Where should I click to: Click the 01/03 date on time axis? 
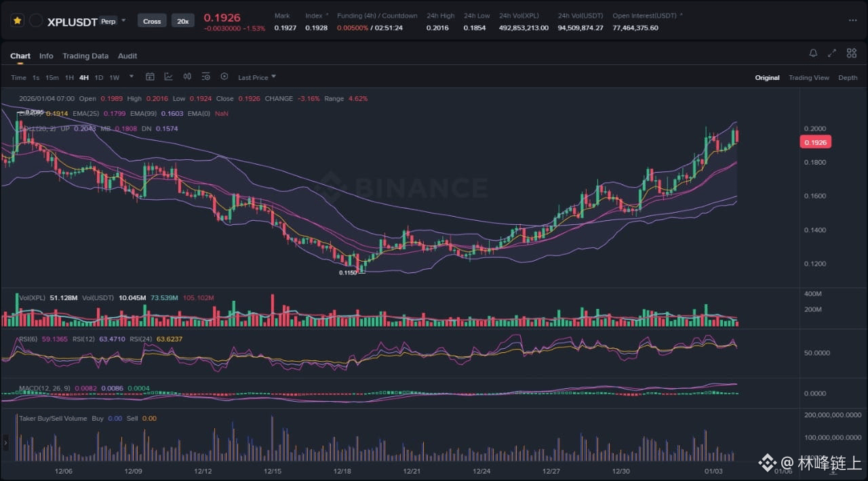713,471
